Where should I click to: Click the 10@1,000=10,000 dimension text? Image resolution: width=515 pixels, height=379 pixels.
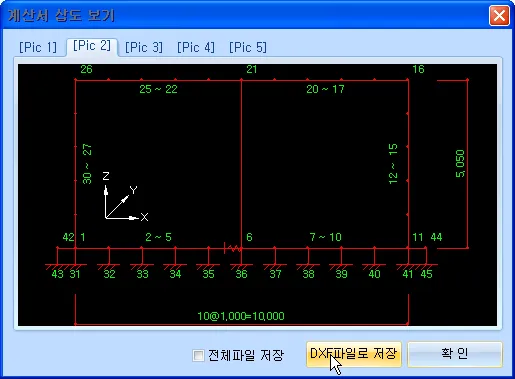tap(241, 316)
